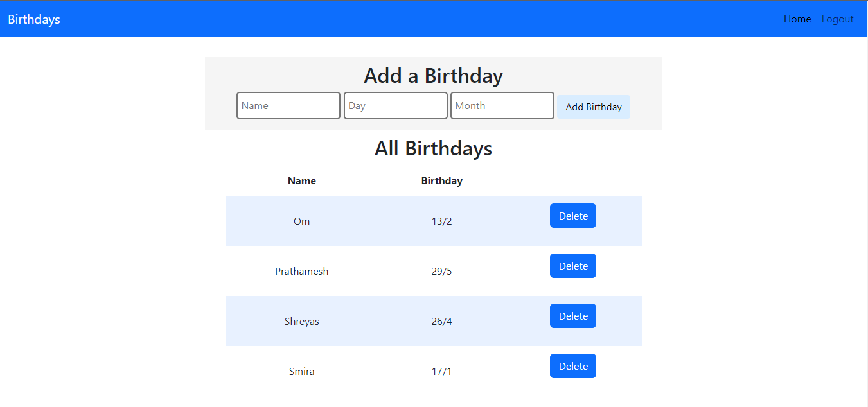Select Logout in the navbar
Screen dimensions: 868x407
pyautogui.click(x=837, y=19)
